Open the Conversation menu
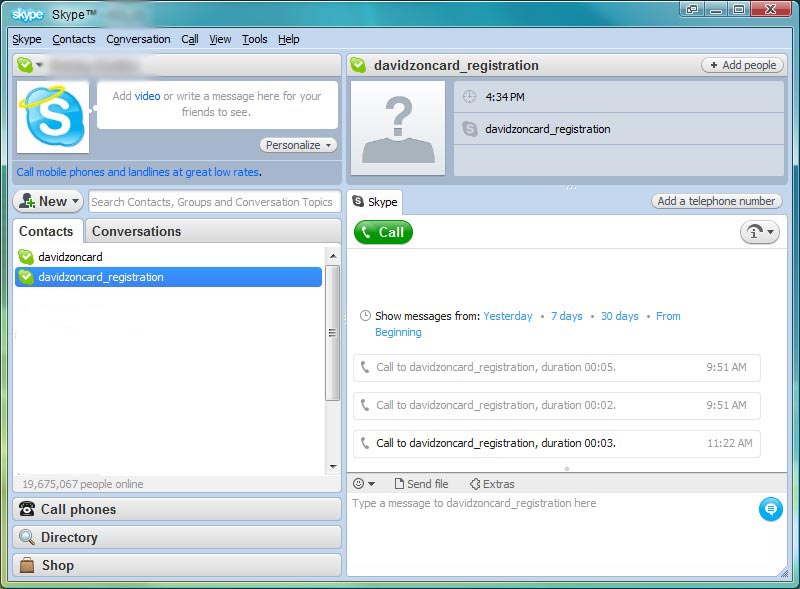800x589 pixels. point(138,39)
